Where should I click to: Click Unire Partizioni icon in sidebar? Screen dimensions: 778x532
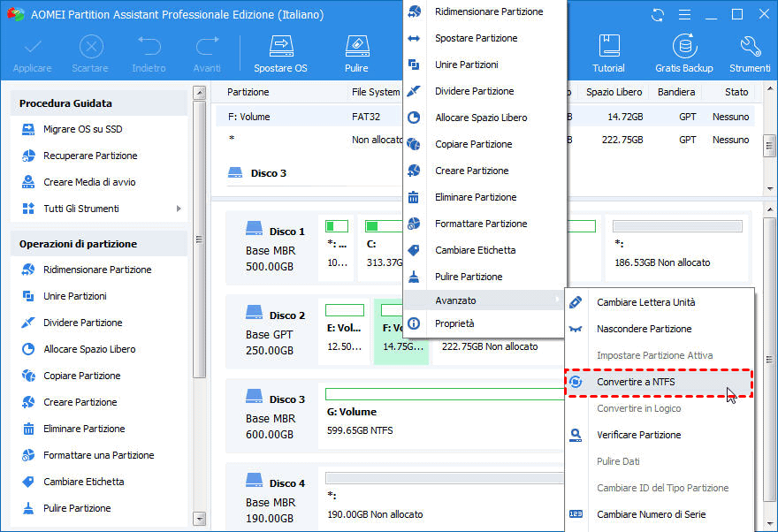pyautogui.click(x=28, y=296)
